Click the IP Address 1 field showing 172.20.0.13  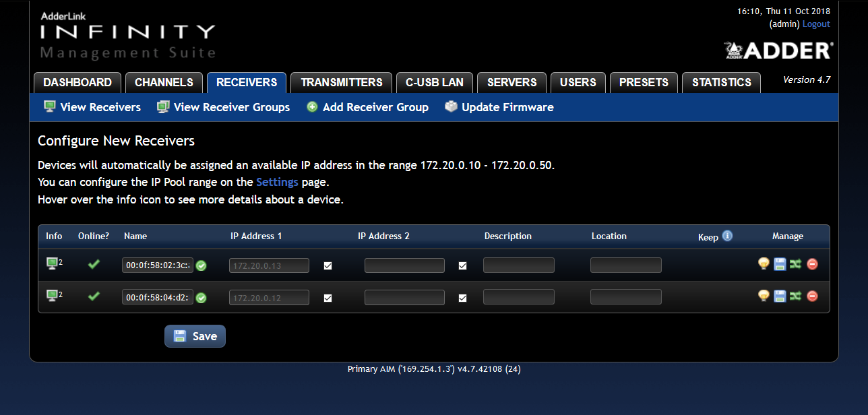(269, 265)
